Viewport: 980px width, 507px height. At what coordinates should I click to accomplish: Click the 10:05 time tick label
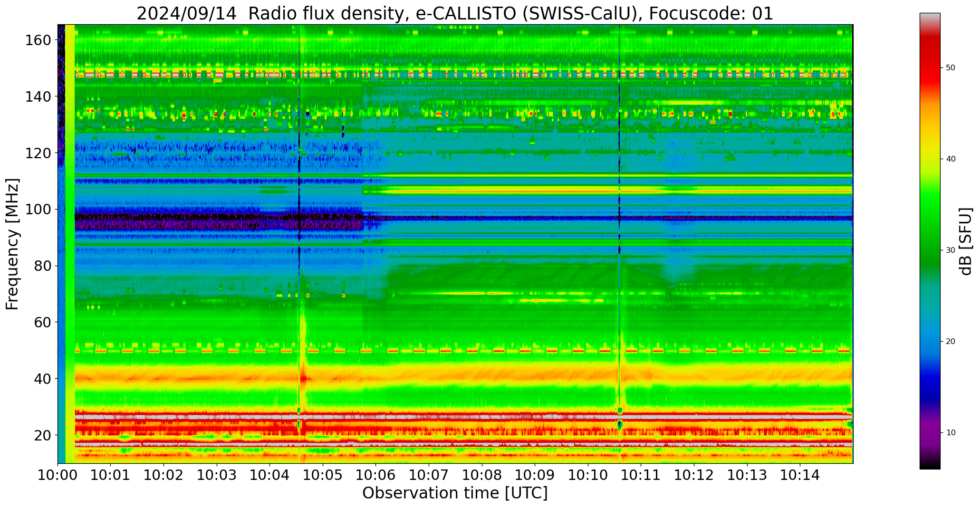pos(323,475)
